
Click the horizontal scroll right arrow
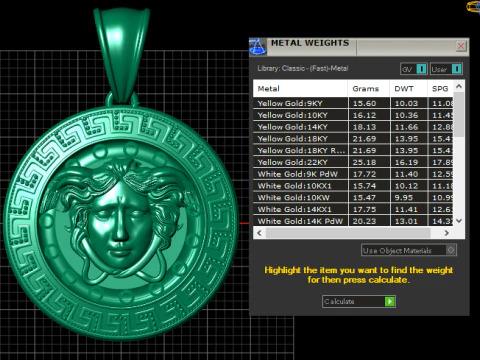tap(447, 233)
